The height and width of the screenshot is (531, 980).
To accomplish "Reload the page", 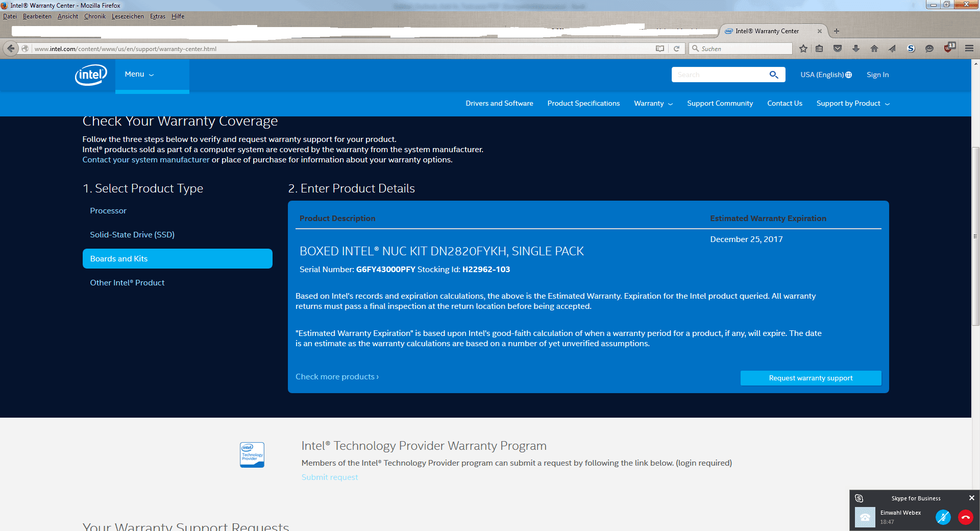I will coord(676,49).
